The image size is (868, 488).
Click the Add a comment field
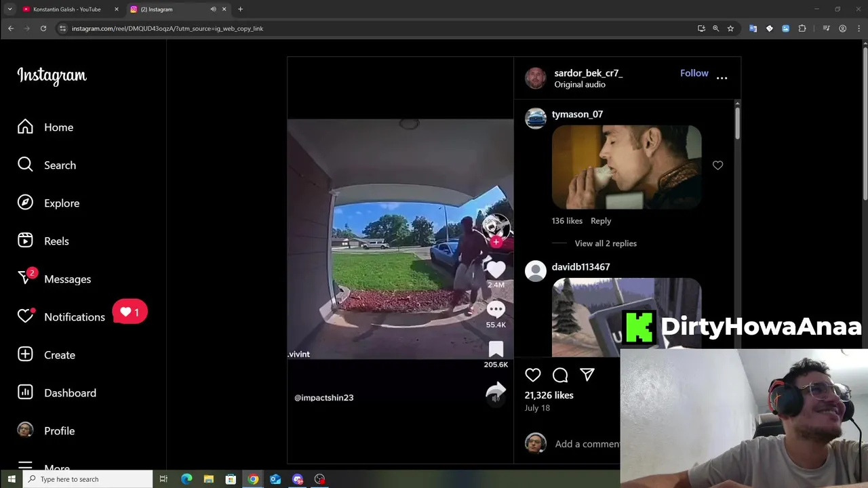click(x=587, y=444)
